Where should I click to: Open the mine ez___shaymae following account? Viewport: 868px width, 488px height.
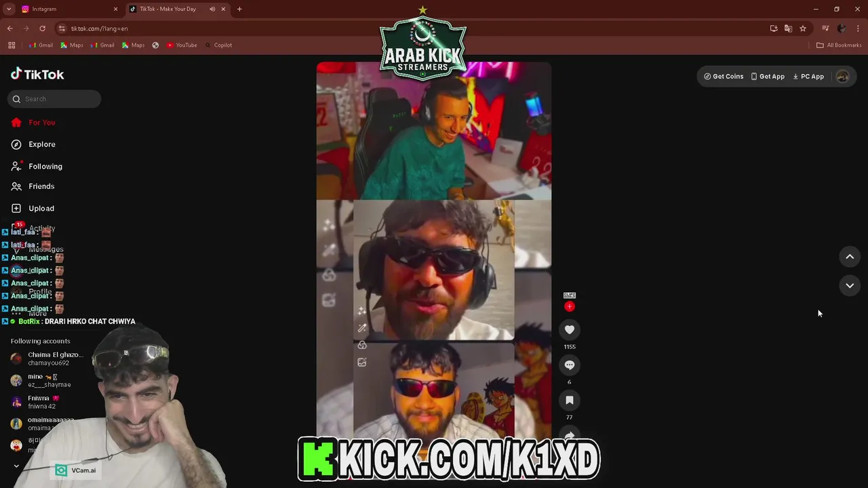42,380
